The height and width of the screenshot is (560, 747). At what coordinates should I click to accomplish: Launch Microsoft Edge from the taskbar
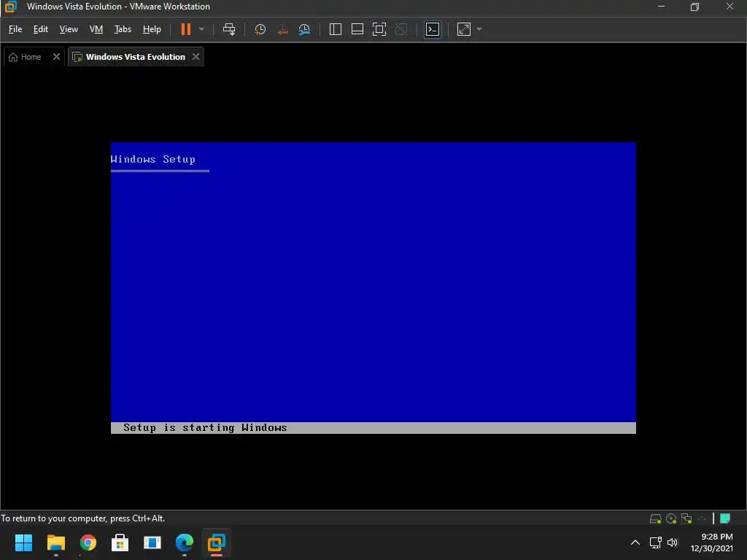tap(185, 542)
